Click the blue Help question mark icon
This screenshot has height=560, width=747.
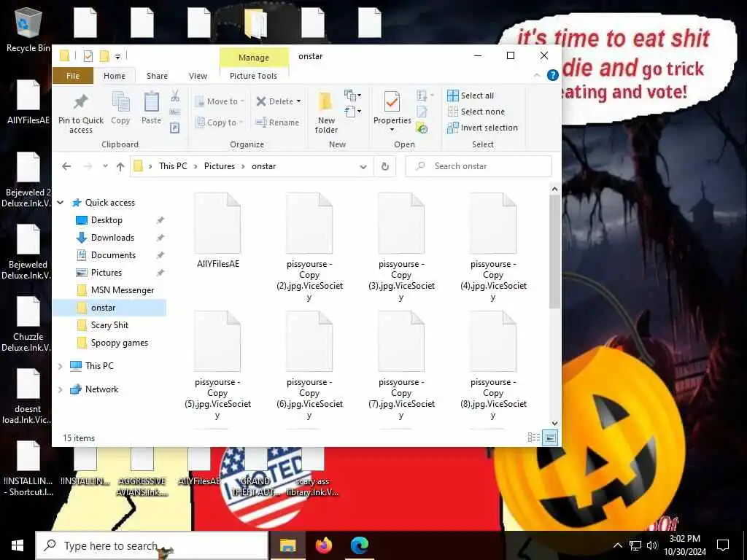(553, 75)
